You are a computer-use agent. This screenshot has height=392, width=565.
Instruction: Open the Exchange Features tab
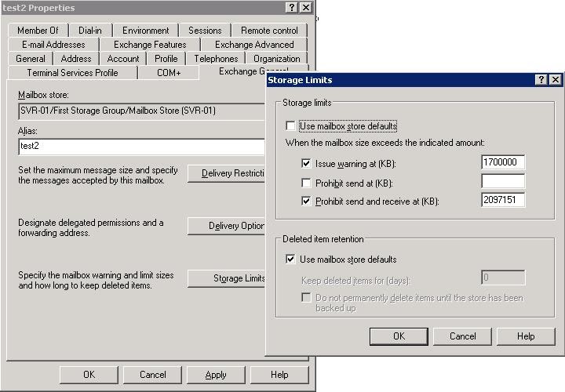coord(150,45)
